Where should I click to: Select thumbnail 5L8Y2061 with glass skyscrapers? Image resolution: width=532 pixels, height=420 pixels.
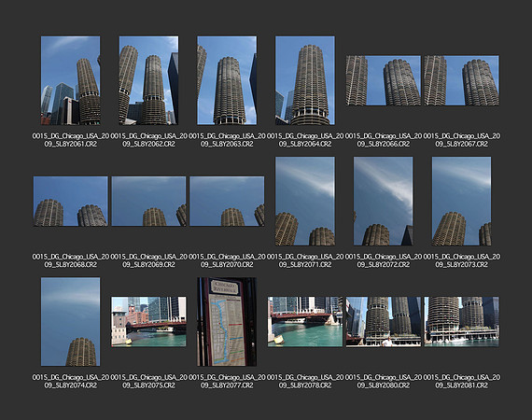click(x=71, y=80)
